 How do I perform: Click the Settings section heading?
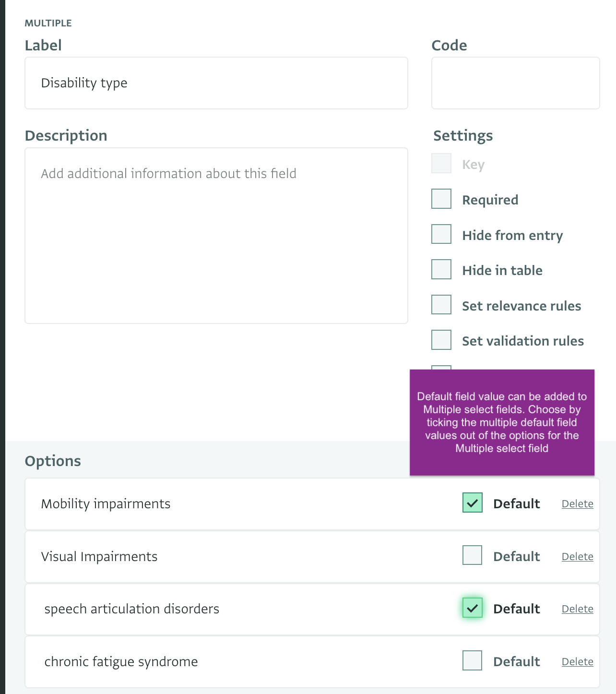(x=462, y=135)
